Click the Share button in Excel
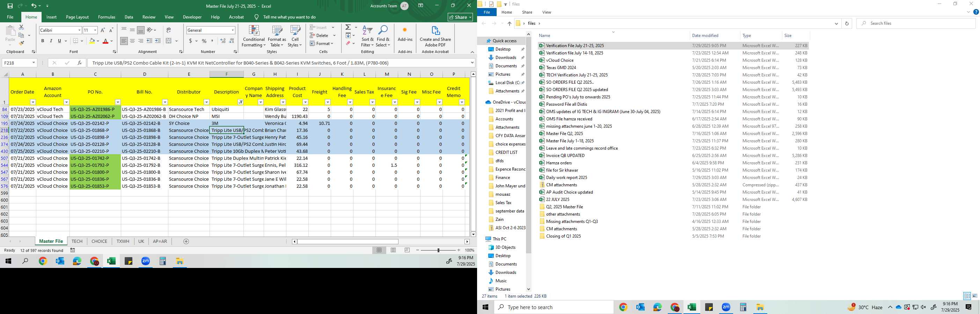The image size is (980, 314). tap(460, 17)
